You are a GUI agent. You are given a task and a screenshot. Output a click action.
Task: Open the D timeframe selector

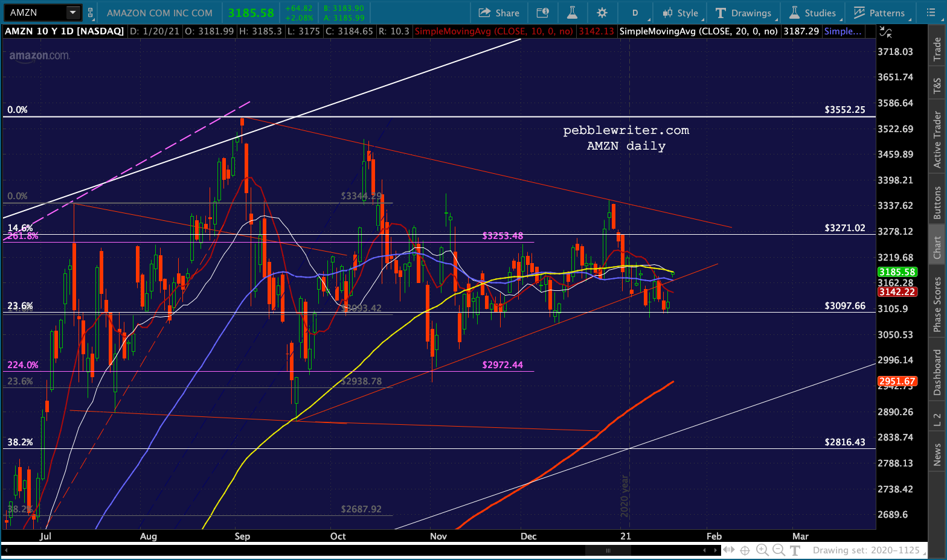click(x=635, y=13)
